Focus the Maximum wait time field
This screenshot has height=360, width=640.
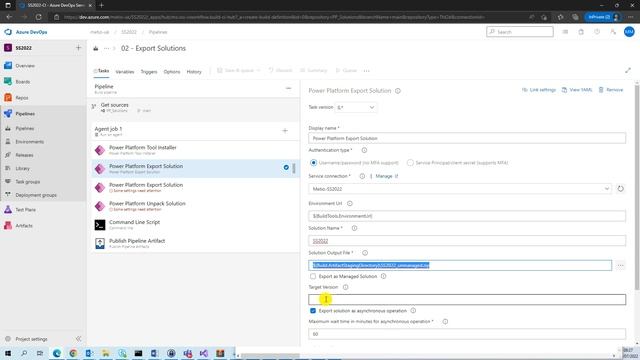467,334
